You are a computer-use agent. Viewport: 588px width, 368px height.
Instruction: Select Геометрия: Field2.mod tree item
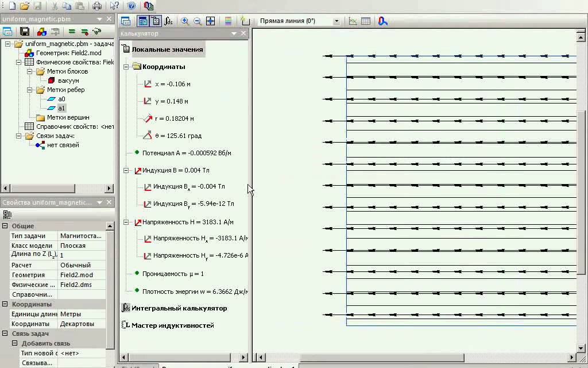[x=68, y=53]
